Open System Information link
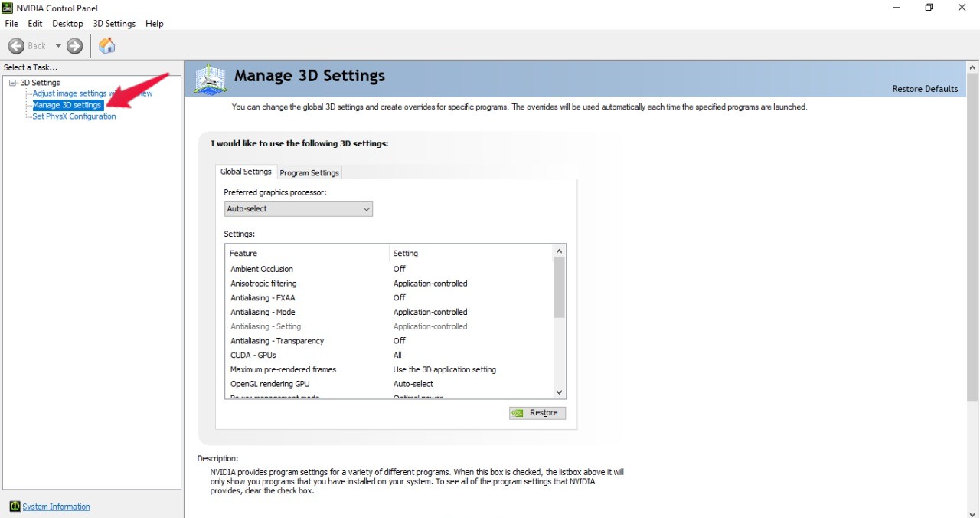Screen dimensions: 980x518 (x=56, y=507)
